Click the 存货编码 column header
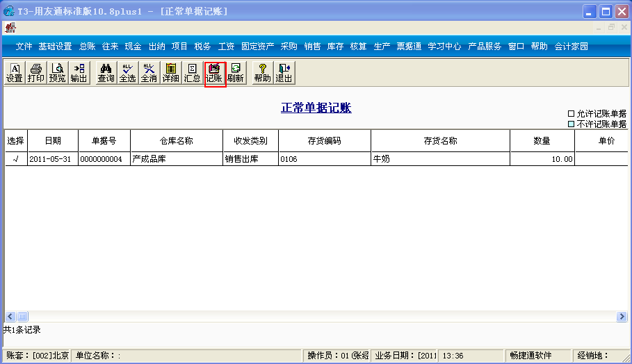632x364 pixels. pos(325,141)
